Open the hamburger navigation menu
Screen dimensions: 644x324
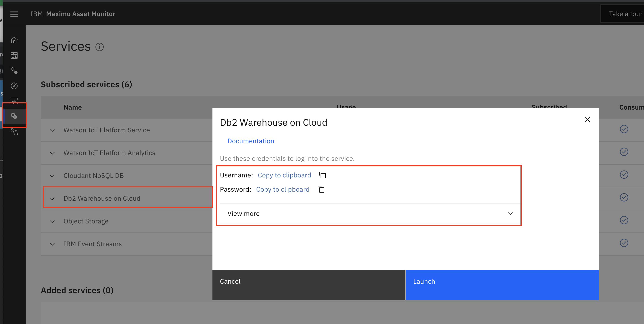coord(14,14)
